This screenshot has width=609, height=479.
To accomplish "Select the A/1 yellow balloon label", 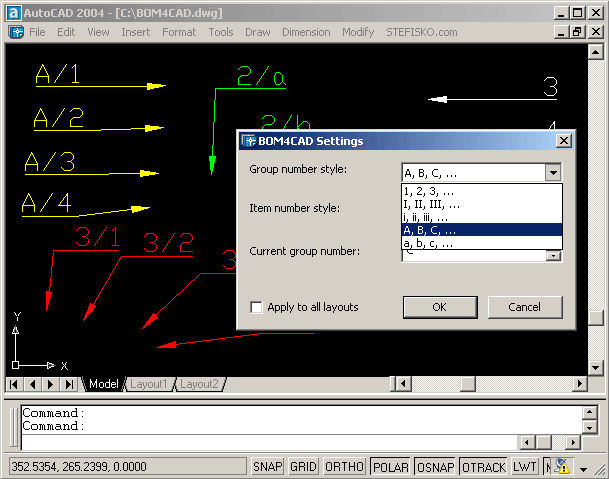I will pyautogui.click(x=57, y=74).
